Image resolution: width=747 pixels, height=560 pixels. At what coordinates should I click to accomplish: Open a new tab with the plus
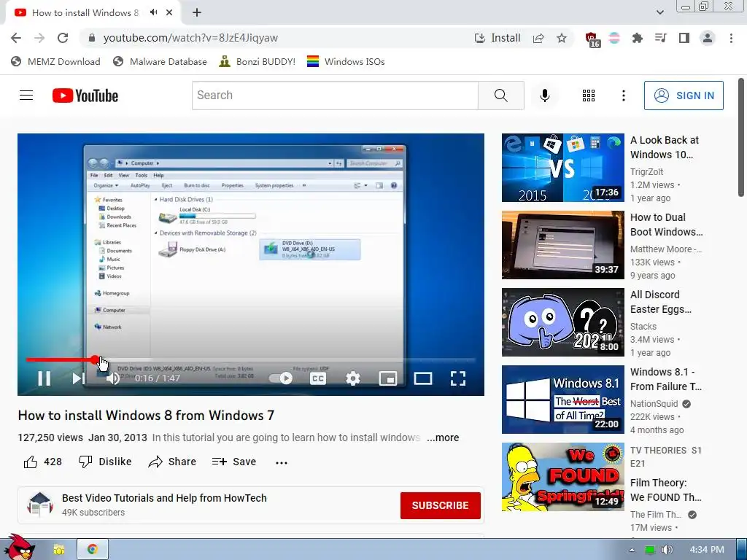point(197,13)
